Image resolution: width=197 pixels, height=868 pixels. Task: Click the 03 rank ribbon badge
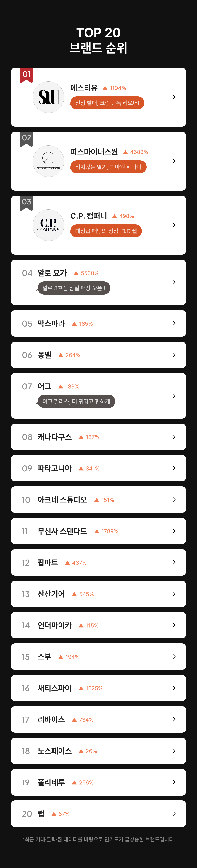26,202
